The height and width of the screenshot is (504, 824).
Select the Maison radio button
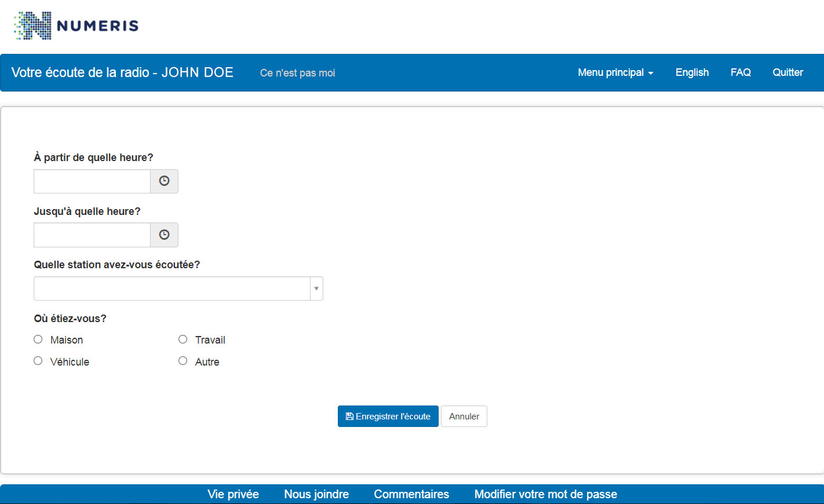coord(38,339)
